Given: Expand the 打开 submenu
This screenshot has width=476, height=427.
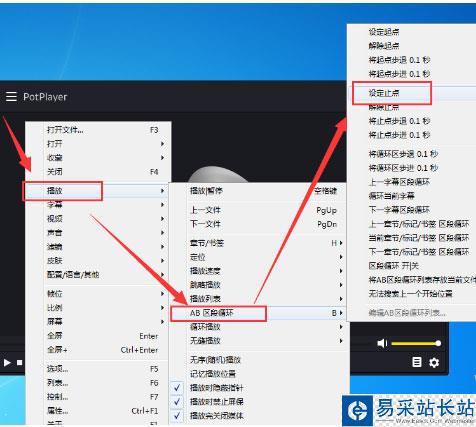Looking at the screenshot, I should (x=98, y=144).
